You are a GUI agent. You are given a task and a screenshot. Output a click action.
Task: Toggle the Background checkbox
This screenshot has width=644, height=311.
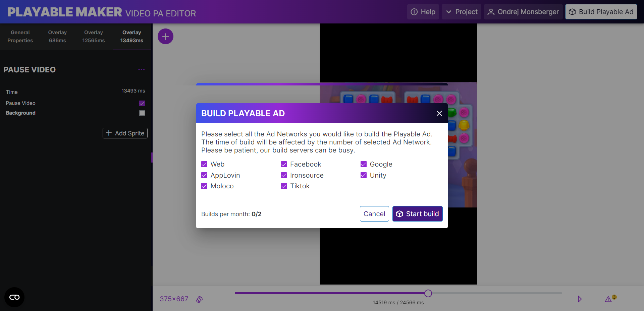tap(142, 113)
